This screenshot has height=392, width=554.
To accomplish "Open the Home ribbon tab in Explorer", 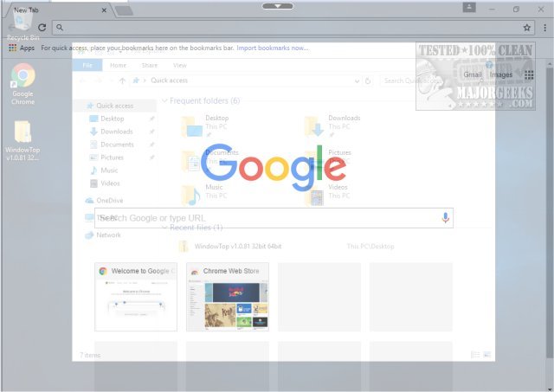I will coord(118,66).
